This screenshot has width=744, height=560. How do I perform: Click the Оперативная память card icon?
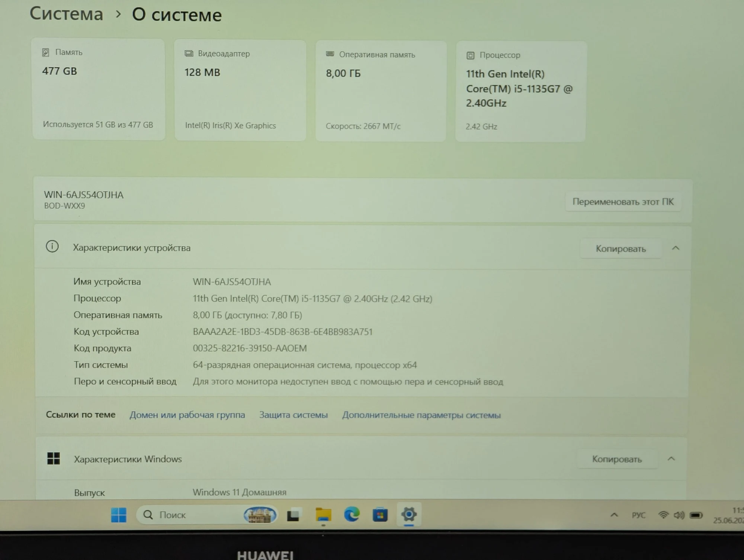(x=330, y=54)
